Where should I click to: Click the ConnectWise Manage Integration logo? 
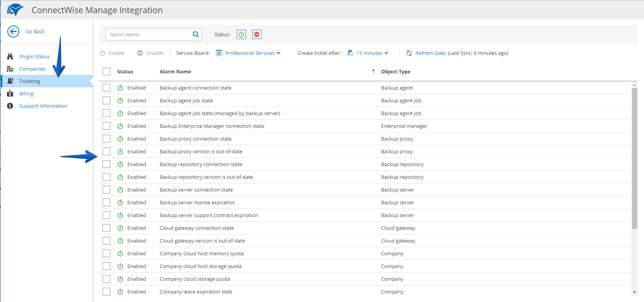(15, 10)
